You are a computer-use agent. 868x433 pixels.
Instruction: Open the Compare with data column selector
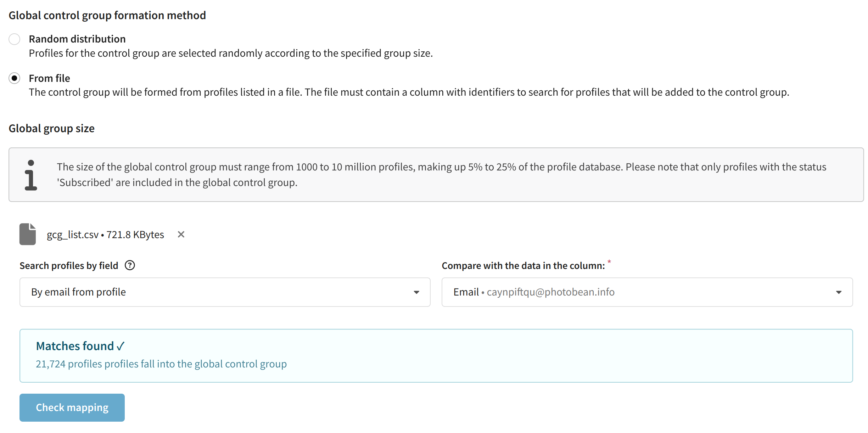pyautogui.click(x=647, y=292)
